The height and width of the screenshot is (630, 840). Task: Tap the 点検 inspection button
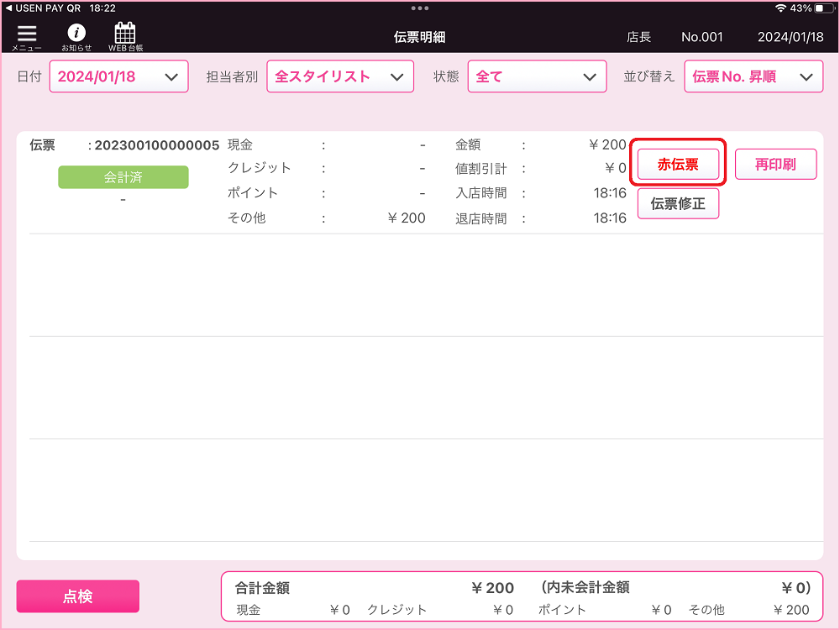click(x=77, y=596)
